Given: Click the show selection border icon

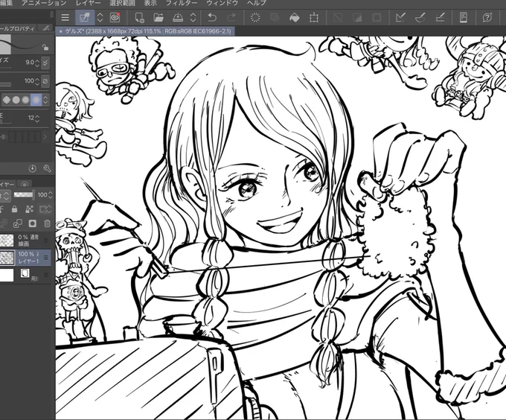Looking at the screenshot, I should click(x=377, y=17).
